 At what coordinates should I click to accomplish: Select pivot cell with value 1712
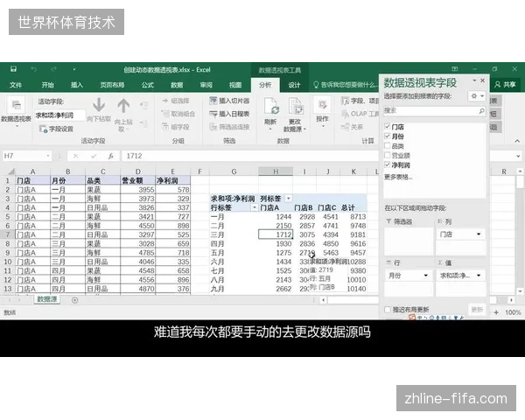276,234
